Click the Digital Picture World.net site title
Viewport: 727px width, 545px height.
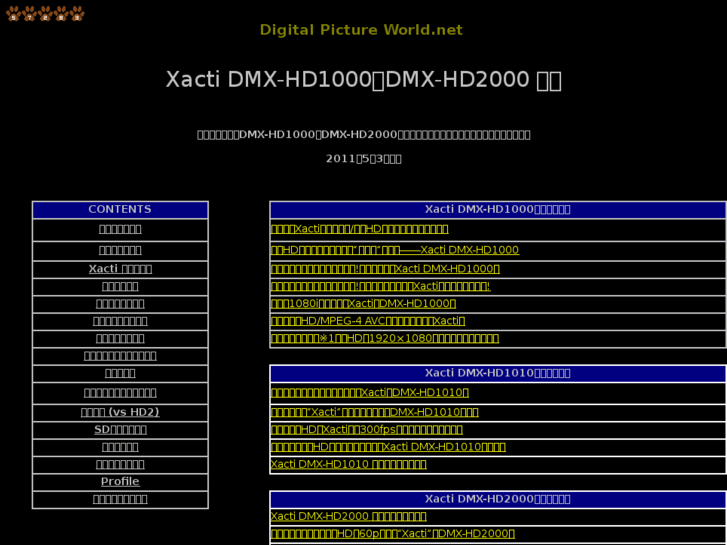tap(361, 30)
